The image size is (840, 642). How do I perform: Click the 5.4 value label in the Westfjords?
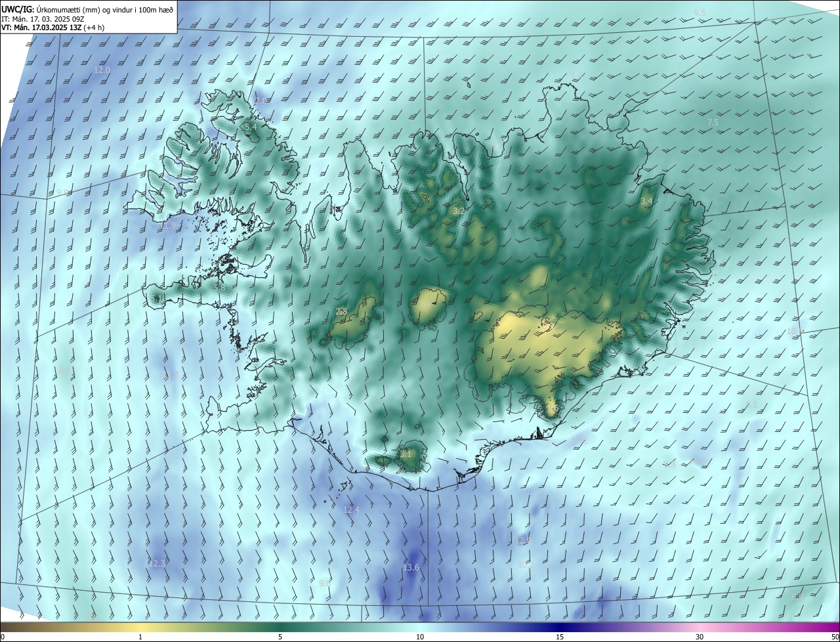250,127
